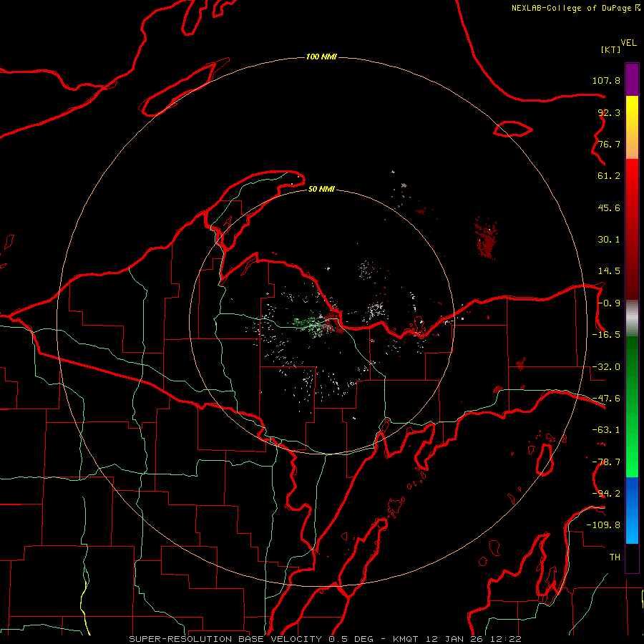Select the 92.3 legend value
This screenshot has width=644, height=644.
point(609,112)
